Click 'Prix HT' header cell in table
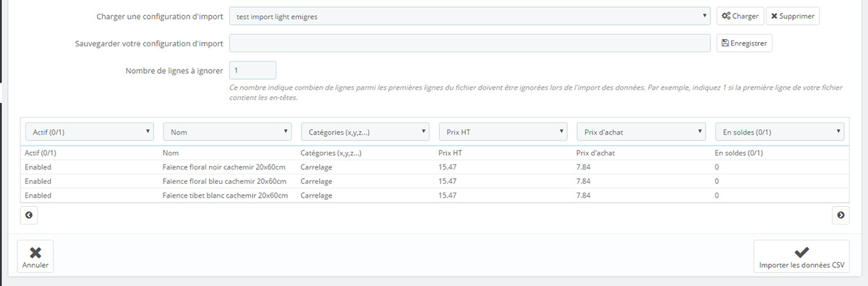Screen dimensions: 868x286 tap(450, 153)
